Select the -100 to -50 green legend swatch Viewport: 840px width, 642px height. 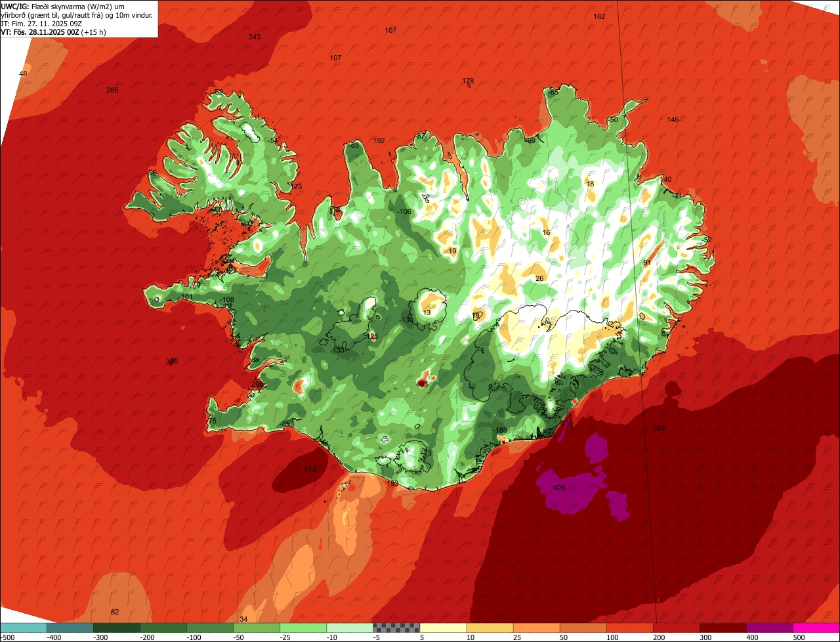click(x=209, y=628)
